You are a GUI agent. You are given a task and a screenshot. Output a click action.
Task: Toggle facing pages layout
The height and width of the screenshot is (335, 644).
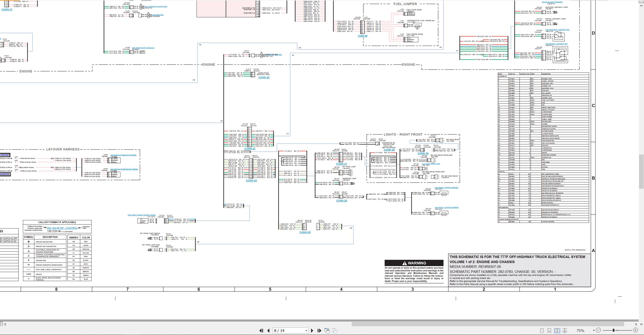[557, 331]
